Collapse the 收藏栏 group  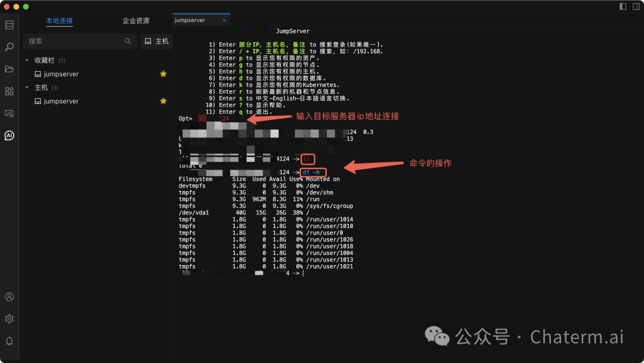tap(26, 60)
